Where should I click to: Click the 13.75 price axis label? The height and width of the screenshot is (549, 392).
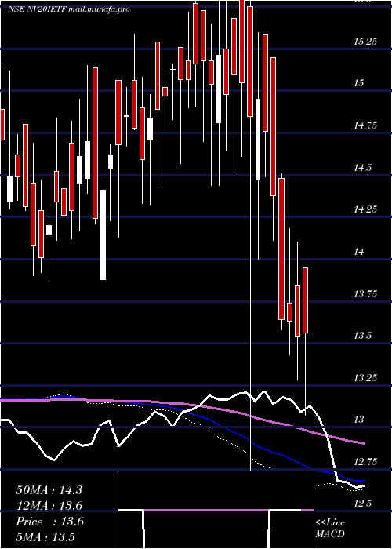point(365,294)
